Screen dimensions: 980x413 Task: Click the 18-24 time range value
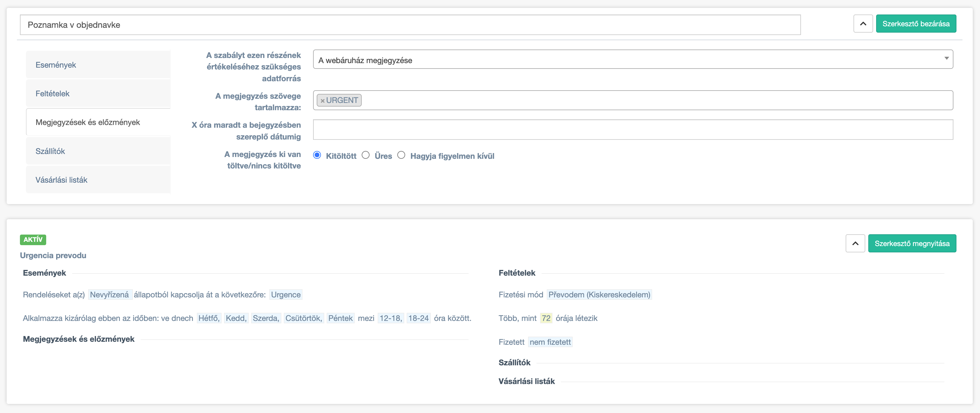(x=418, y=318)
